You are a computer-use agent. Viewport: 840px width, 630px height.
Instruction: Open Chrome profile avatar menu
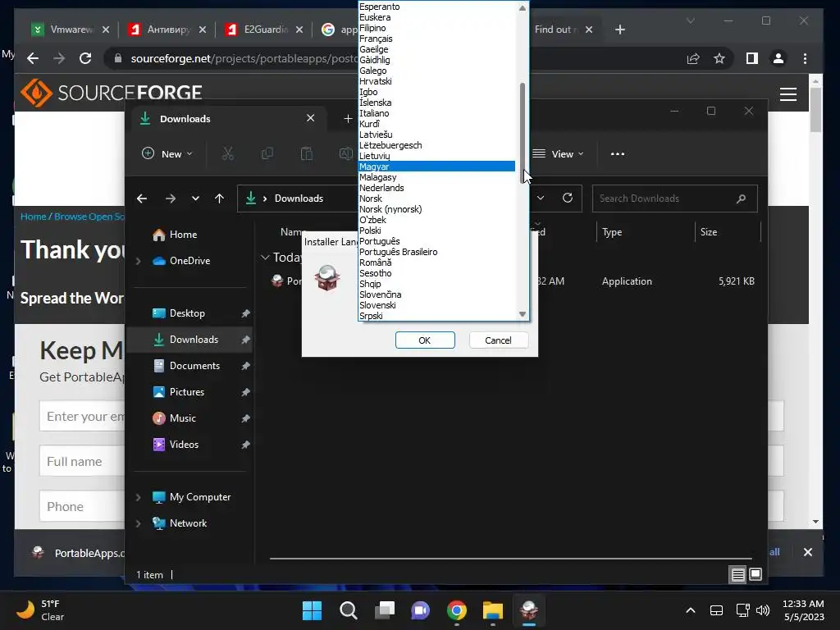(778, 58)
